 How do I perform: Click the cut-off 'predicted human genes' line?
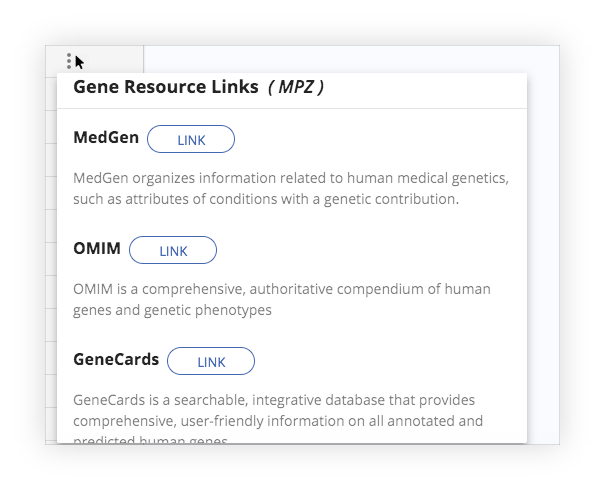[150, 440]
